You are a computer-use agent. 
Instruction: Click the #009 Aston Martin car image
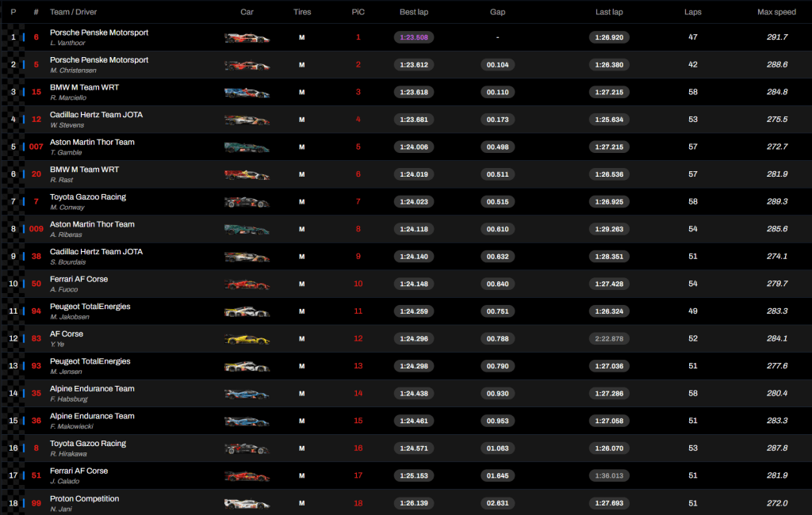tap(247, 229)
